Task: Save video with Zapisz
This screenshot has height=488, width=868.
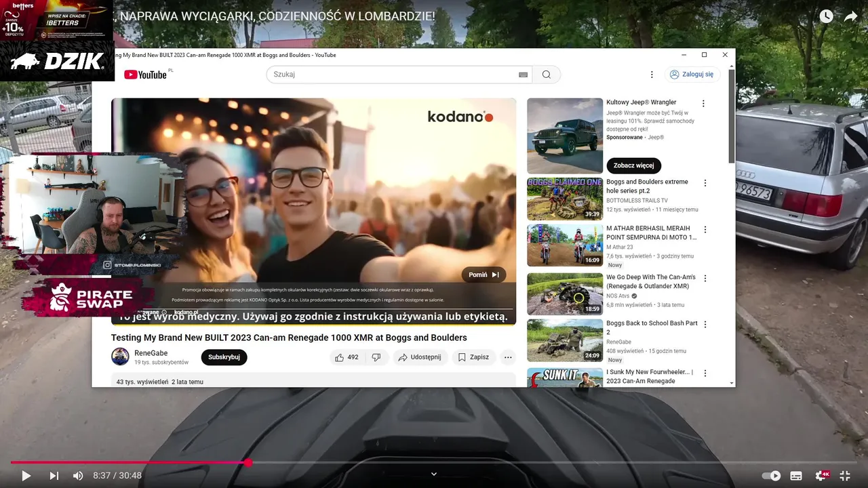Action: 473,357
